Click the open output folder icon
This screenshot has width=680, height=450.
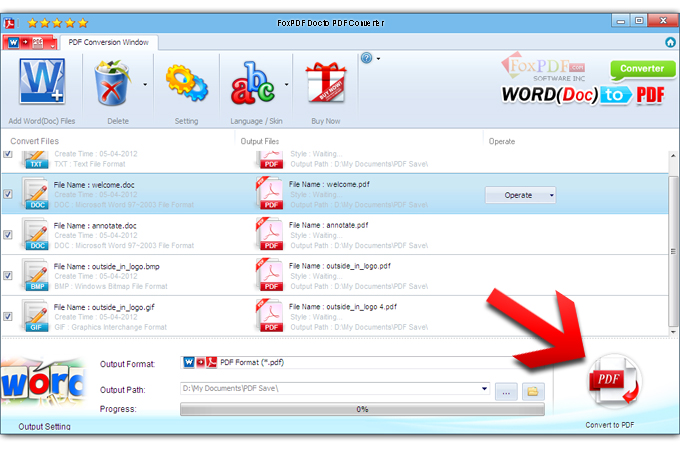click(533, 391)
